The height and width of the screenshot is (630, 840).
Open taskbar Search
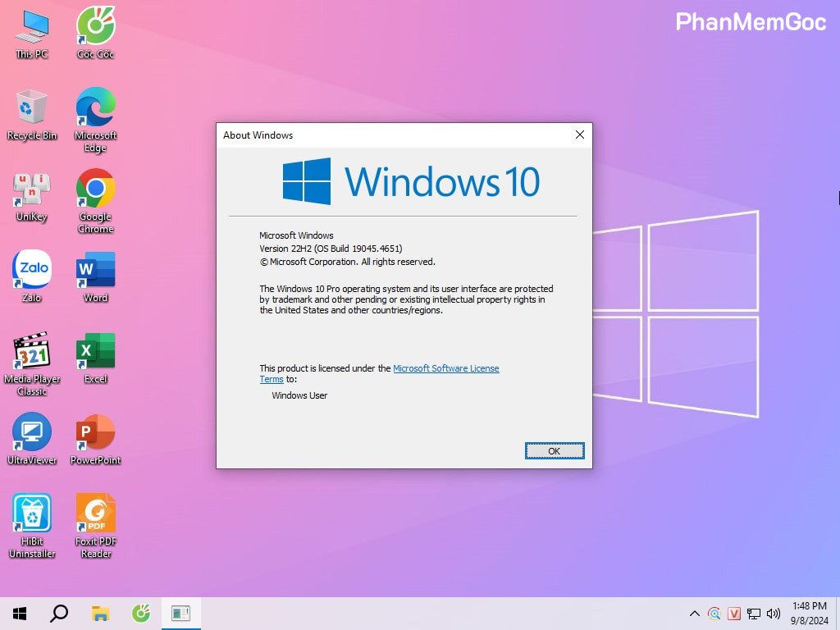[59, 613]
